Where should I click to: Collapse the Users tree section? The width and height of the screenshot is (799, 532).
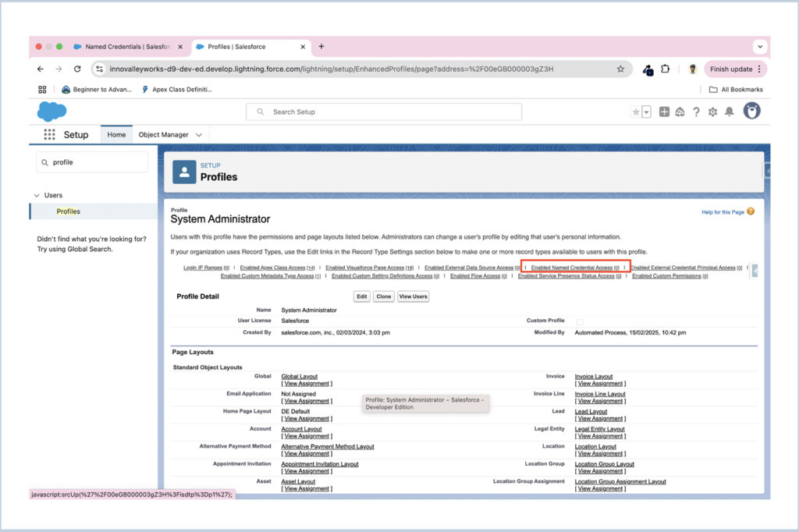[37, 195]
